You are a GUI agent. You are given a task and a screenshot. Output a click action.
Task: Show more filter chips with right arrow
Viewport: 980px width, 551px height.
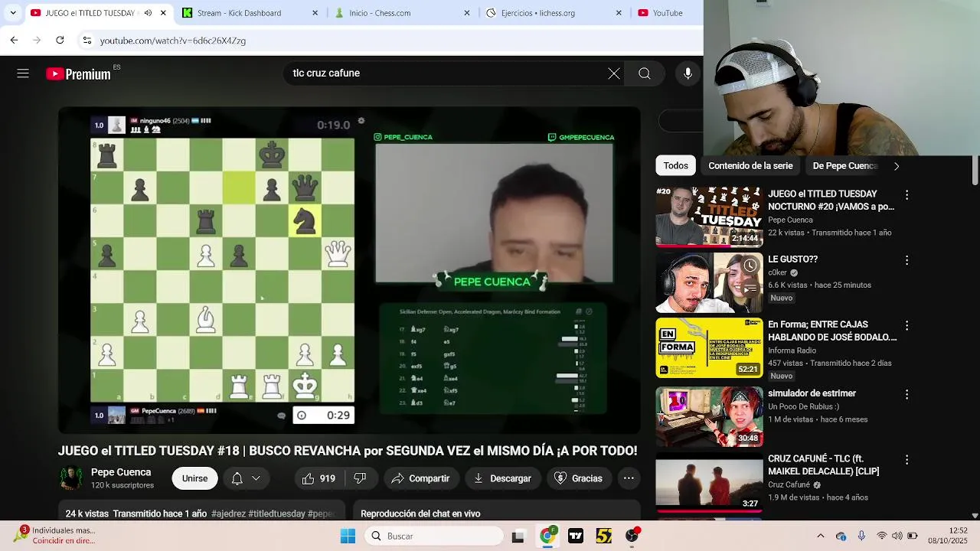point(896,166)
